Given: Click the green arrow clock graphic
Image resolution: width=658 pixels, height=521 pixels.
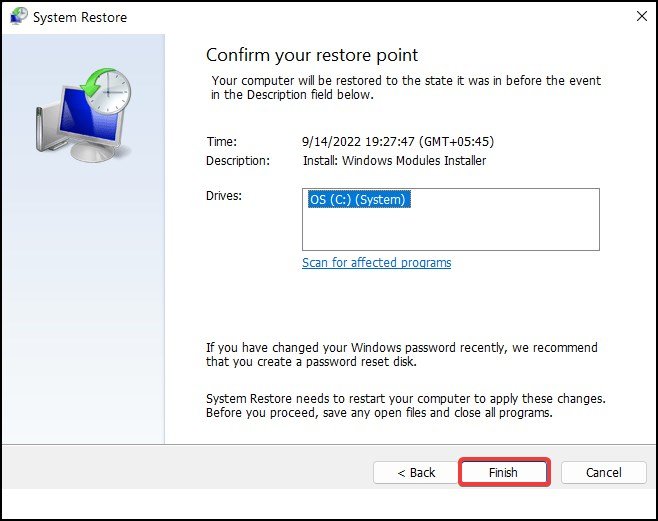Looking at the screenshot, I should [106, 90].
